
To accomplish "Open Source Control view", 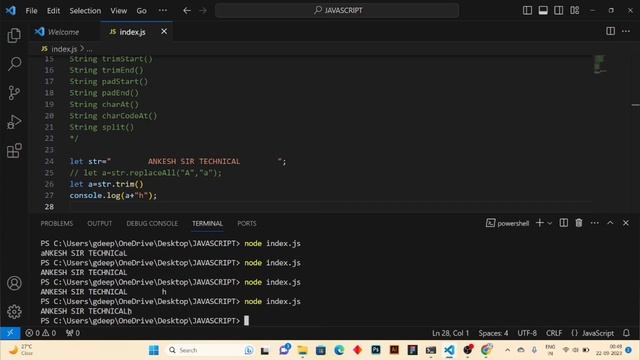I will pos(14,93).
